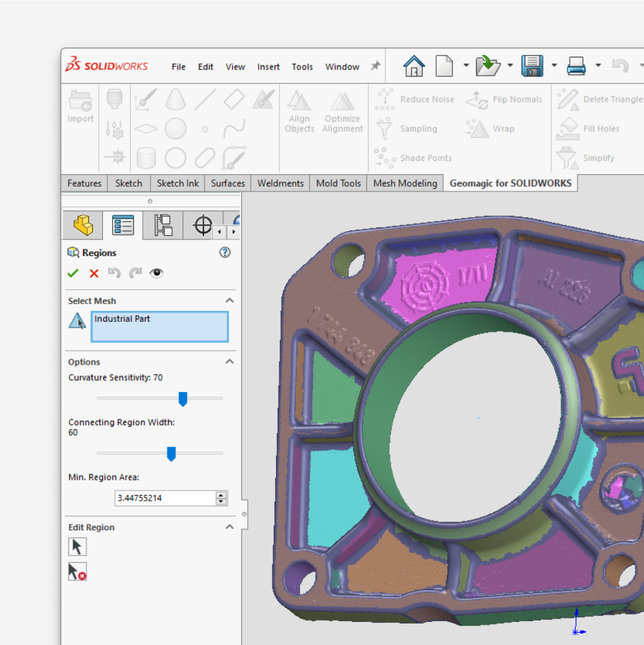The height and width of the screenshot is (645, 644).
Task: Click the cone primitive icon in ribbon
Action: [x=176, y=99]
